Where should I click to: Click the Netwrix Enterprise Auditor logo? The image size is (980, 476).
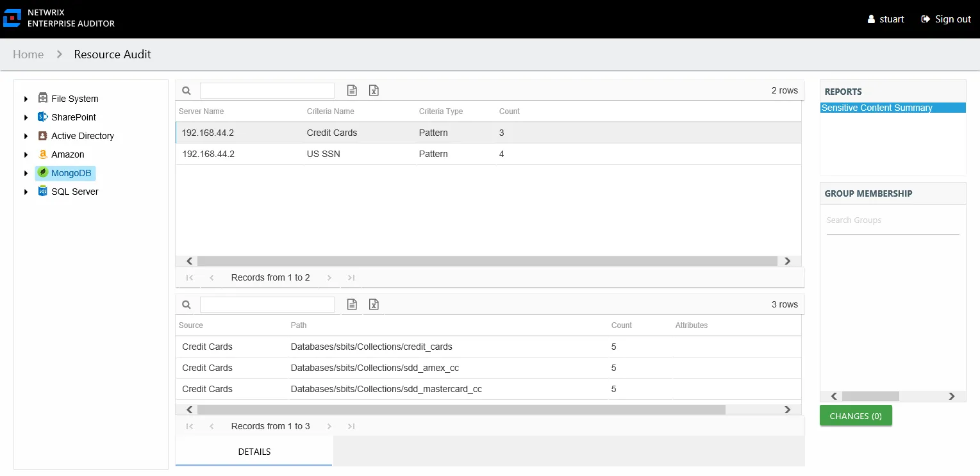click(x=59, y=19)
